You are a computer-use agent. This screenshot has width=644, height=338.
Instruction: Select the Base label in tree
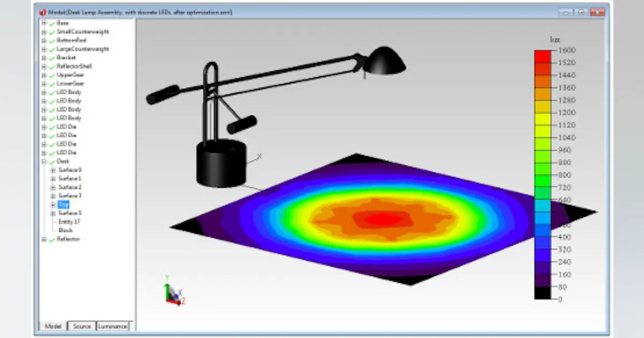coord(63,23)
